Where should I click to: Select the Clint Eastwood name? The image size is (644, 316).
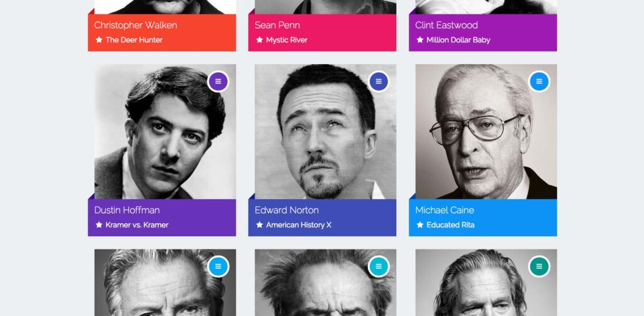coord(447,26)
